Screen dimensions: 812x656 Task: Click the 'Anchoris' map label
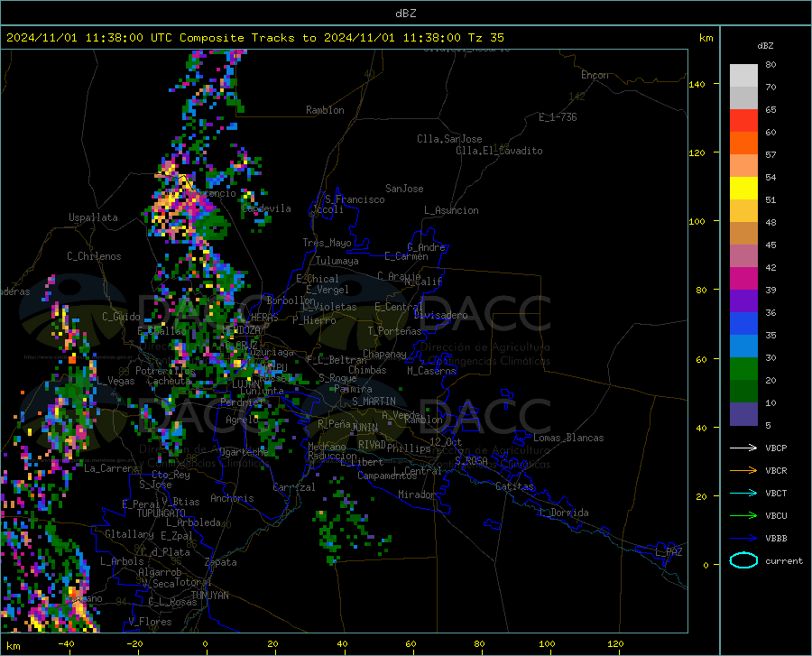pyautogui.click(x=232, y=498)
